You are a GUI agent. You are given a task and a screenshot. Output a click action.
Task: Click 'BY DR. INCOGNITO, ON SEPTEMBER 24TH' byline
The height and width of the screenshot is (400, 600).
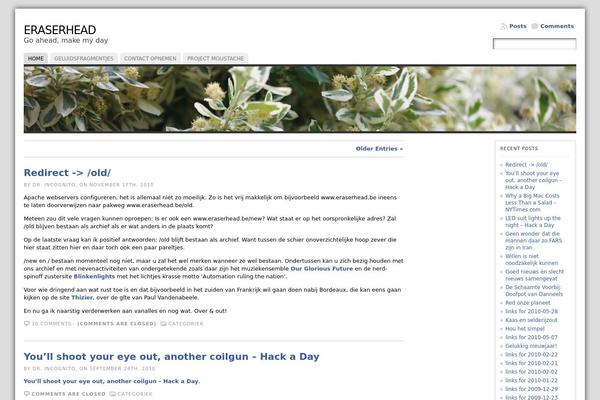tap(90, 369)
